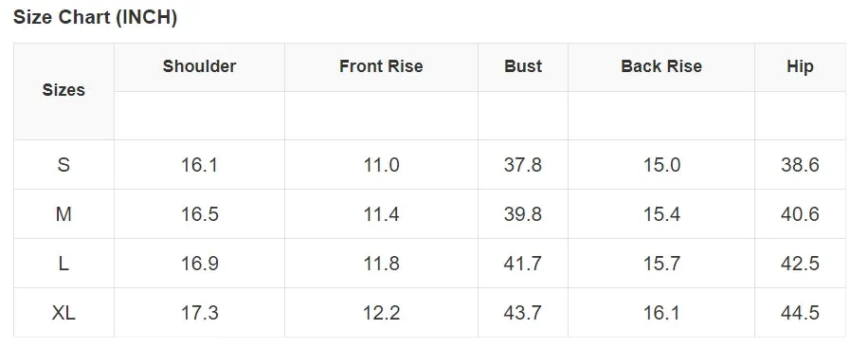Viewport: 868px width, 348px height.
Task: Click the Back Rise column header
Action: tap(661, 66)
